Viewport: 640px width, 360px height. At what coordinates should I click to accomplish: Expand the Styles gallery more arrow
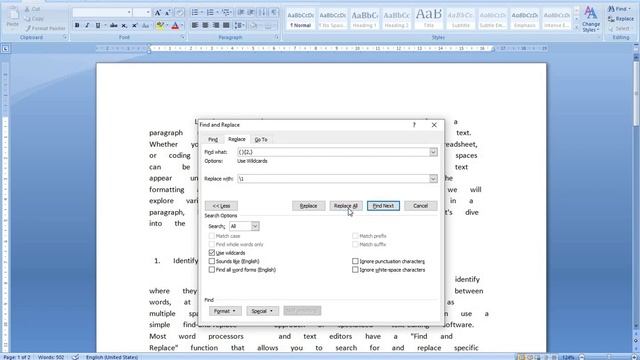click(x=576, y=28)
